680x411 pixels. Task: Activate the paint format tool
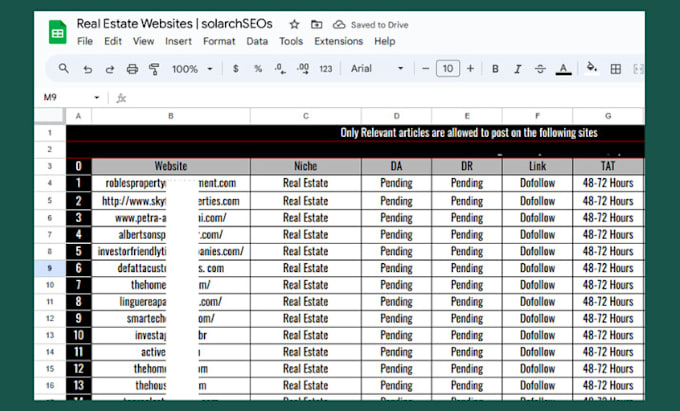[x=154, y=69]
